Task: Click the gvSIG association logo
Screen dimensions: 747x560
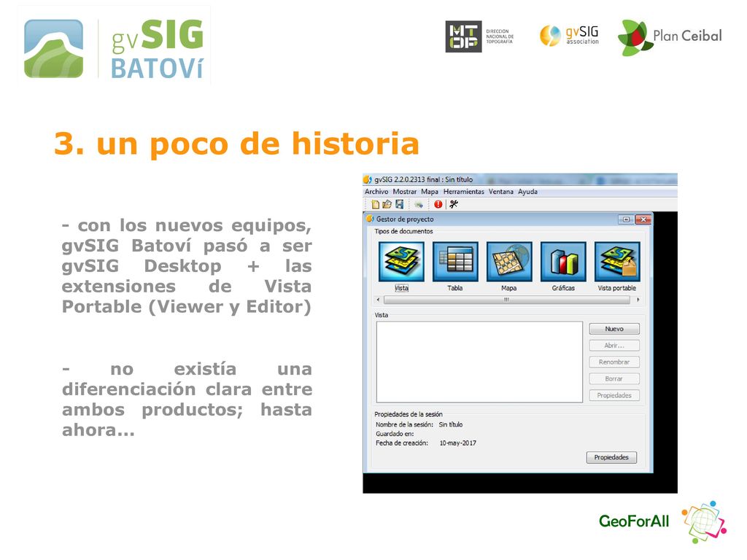Action: click(x=569, y=36)
